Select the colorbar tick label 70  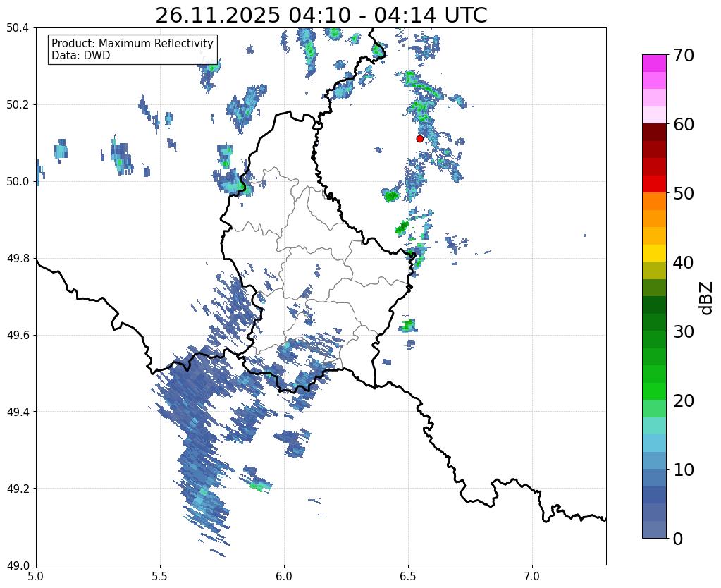coord(683,55)
